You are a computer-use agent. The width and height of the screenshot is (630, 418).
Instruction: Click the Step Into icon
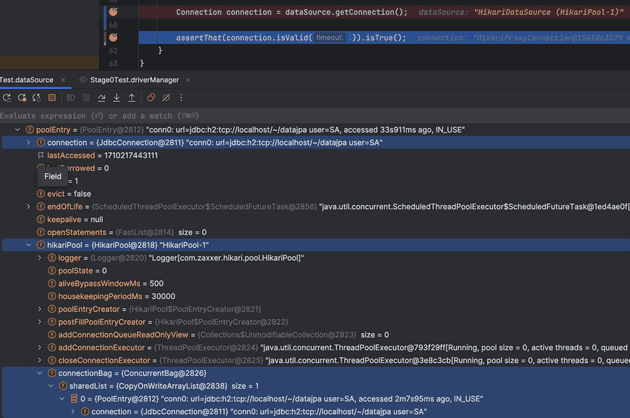117,98
